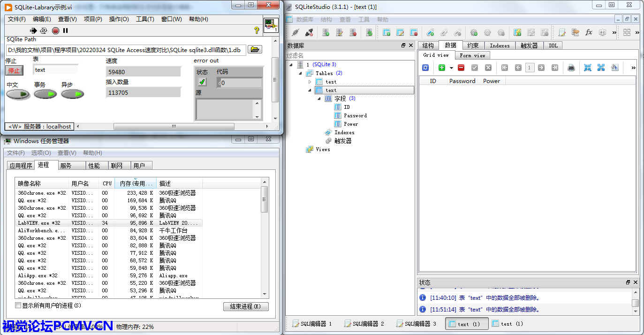
Task: Toggle the 中文 switch
Action: [x=18, y=94]
